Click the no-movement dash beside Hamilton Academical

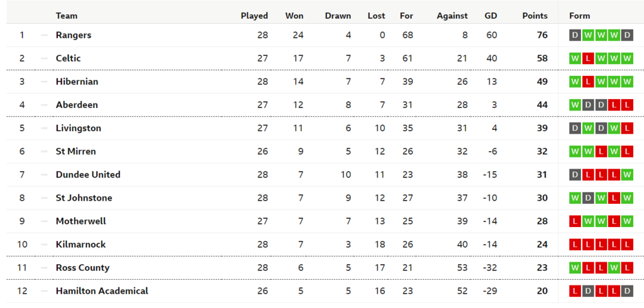[x=44, y=291]
